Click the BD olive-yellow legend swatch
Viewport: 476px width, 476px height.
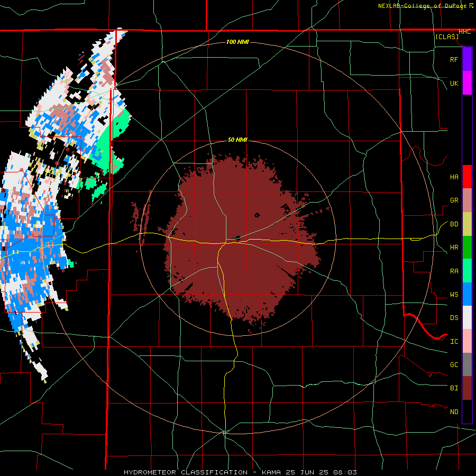(x=467, y=224)
